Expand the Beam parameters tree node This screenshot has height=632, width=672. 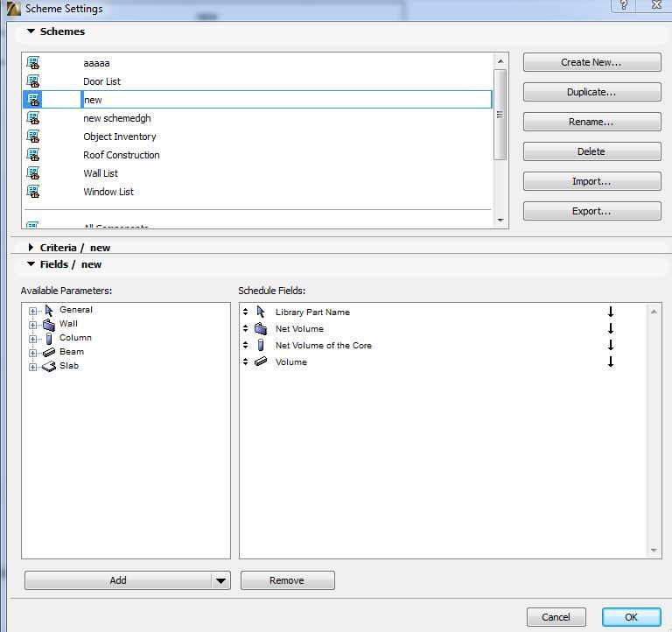pyautogui.click(x=32, y=353)
